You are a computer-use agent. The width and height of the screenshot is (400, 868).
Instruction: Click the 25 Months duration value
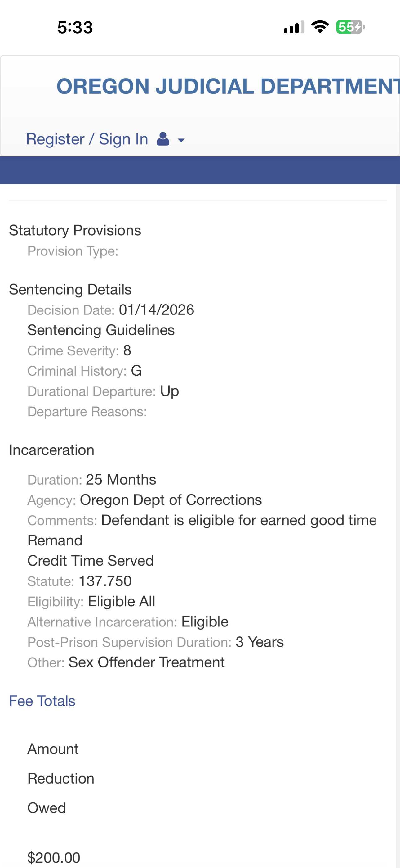click(x=121, y=480)
